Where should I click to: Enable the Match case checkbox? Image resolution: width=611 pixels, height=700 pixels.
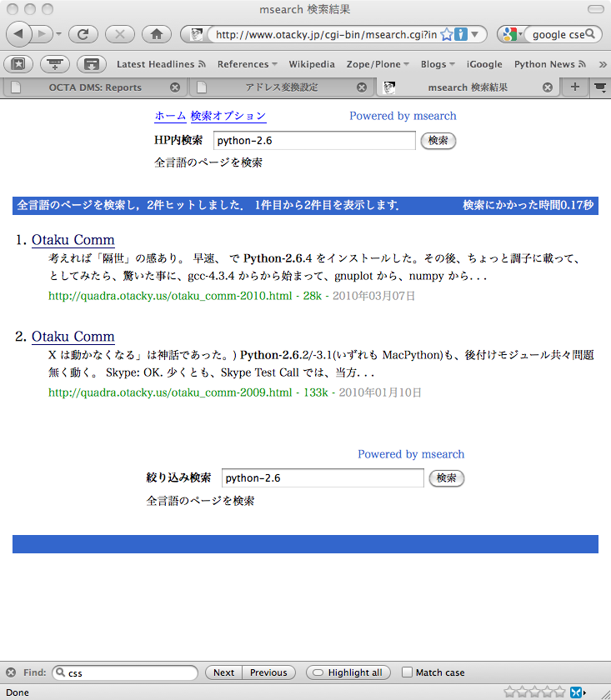407,672
